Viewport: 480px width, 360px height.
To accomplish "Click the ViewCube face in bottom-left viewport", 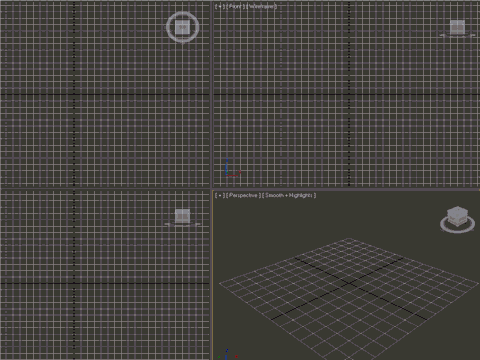I will (x=182, y=216).
